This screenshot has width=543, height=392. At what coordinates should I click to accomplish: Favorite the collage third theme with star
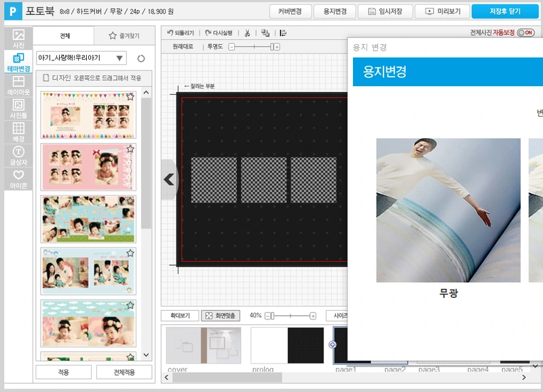point(130,201)
